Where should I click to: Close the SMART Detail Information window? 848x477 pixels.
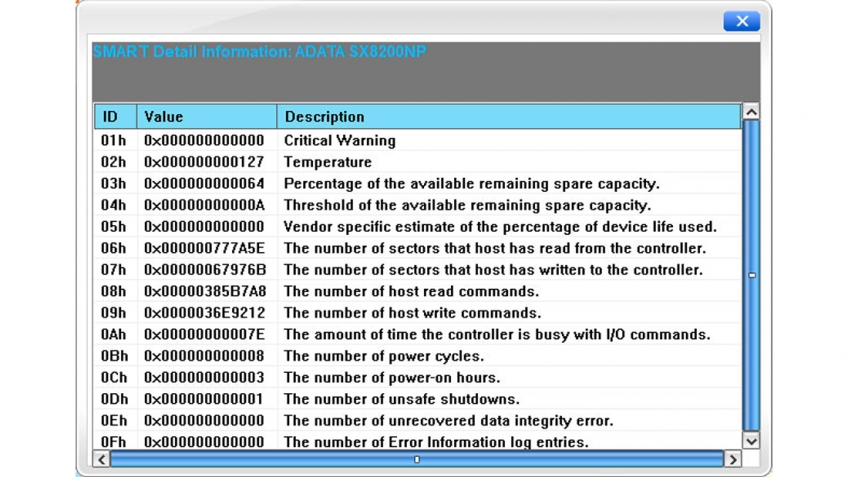click(741, 21)
